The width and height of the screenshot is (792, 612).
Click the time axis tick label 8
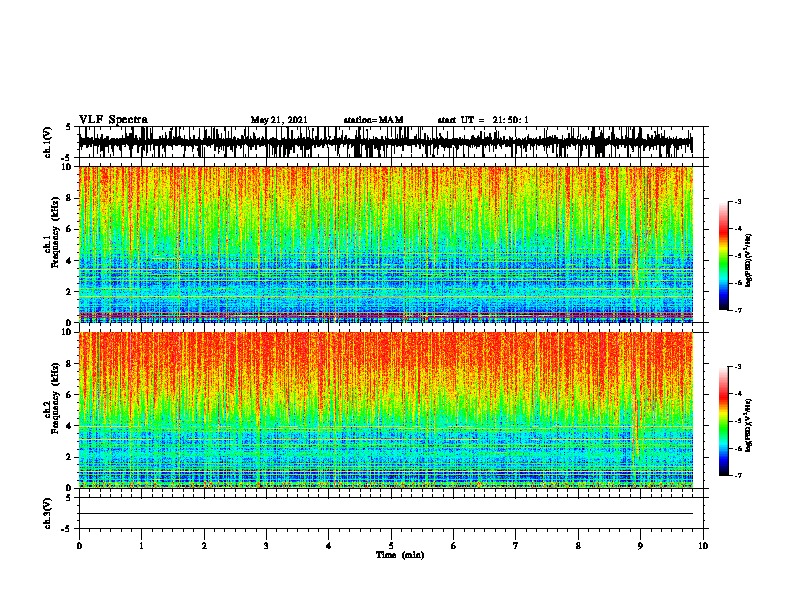point(578,545)
